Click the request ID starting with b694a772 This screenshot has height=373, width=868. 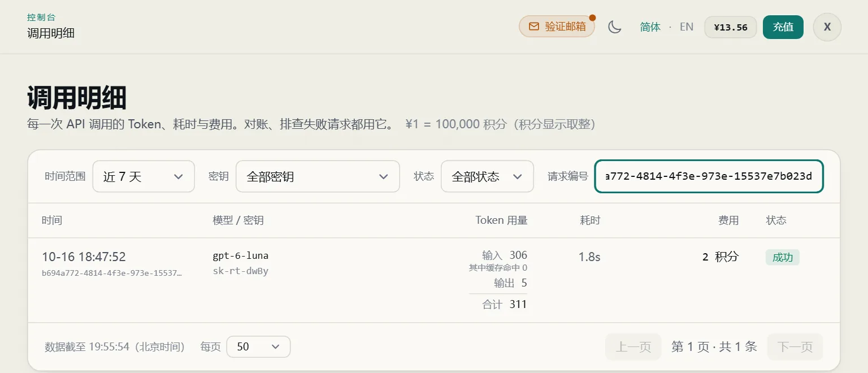112,273
